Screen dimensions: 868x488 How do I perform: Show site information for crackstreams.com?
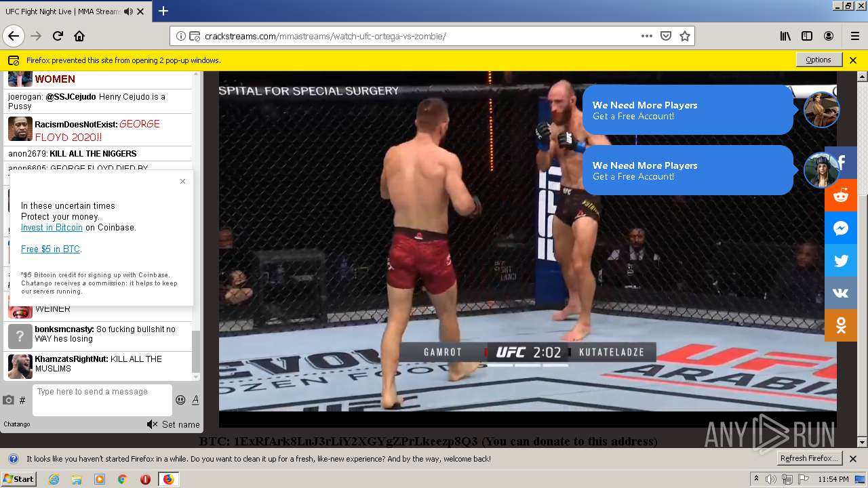tap(181, 36)
